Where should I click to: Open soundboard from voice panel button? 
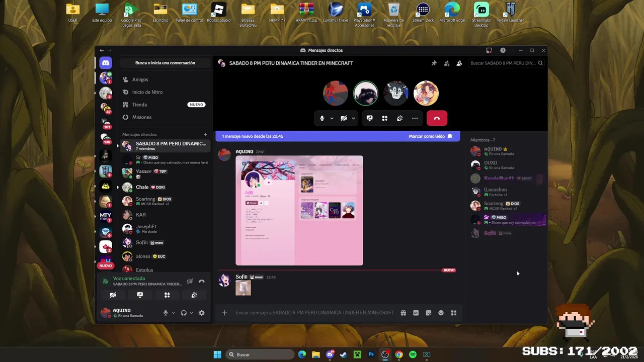coord(194,295)
